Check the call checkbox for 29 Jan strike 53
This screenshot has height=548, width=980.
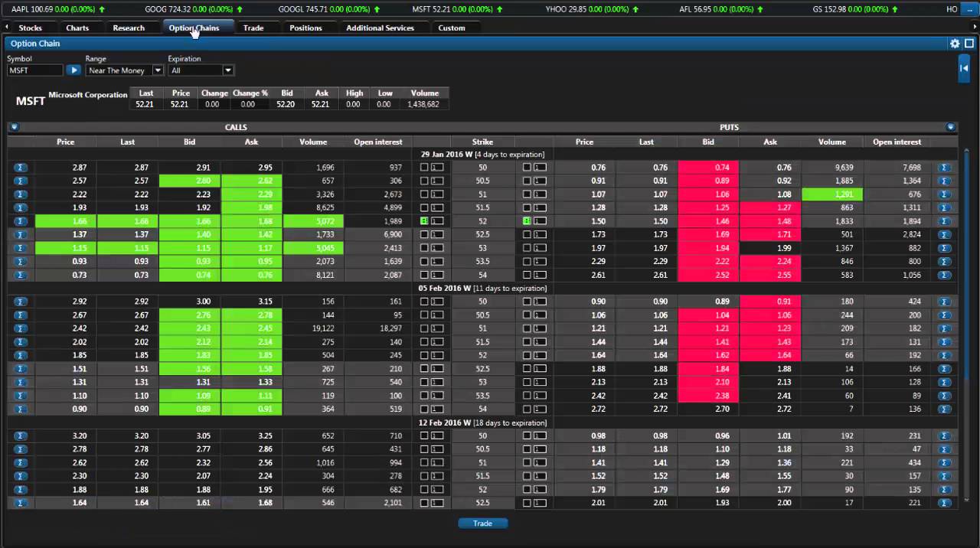(x=424, y=248)
